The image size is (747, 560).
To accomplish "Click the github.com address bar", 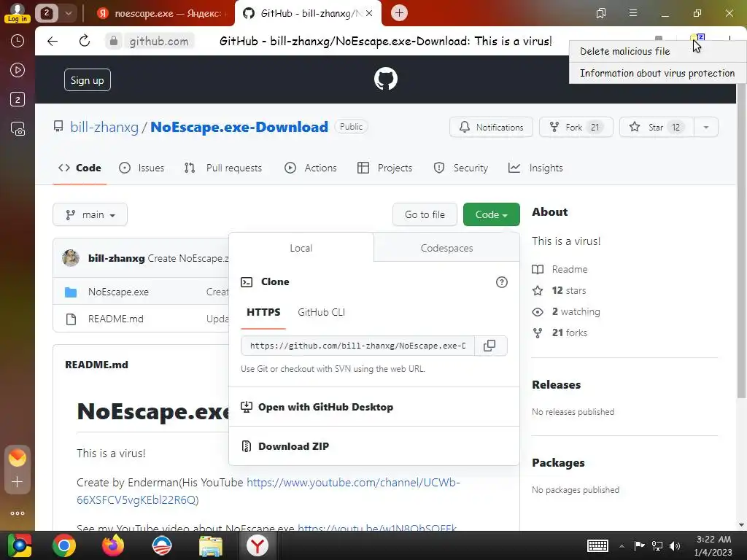I will click(159, 42).
